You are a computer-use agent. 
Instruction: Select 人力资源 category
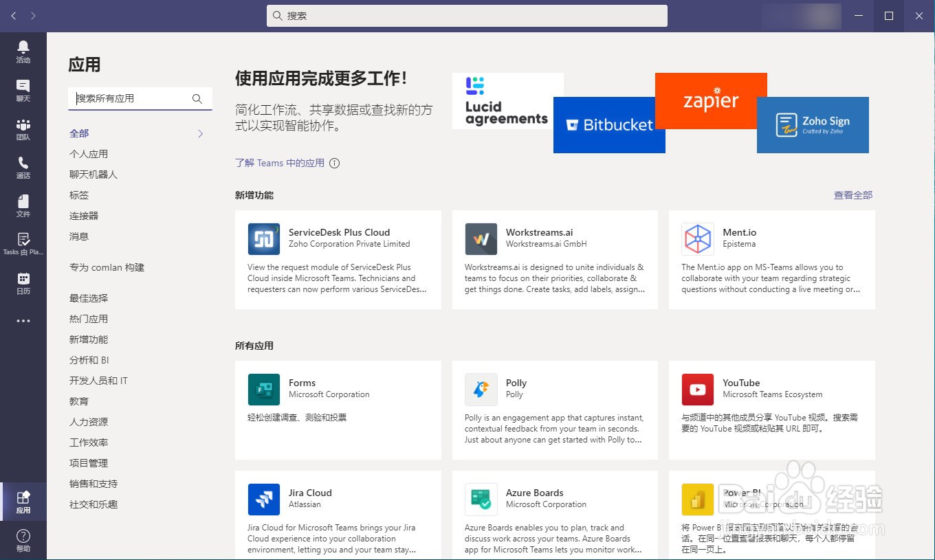[x=89, y=422]
